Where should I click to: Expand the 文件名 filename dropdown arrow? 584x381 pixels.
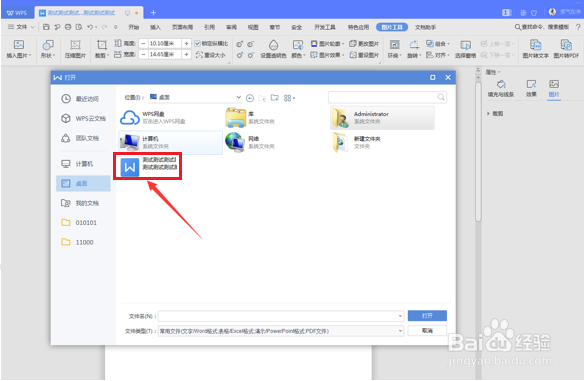[400, 316]
